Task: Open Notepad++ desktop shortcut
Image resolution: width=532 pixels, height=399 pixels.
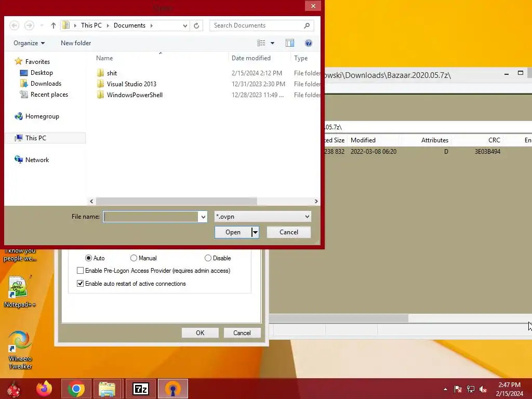Action: [20, 291]
